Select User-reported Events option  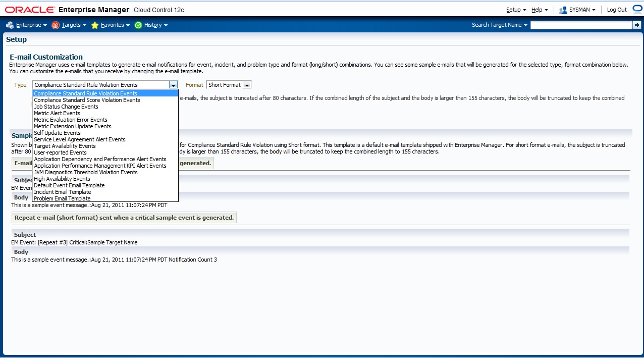pos(105,152)
